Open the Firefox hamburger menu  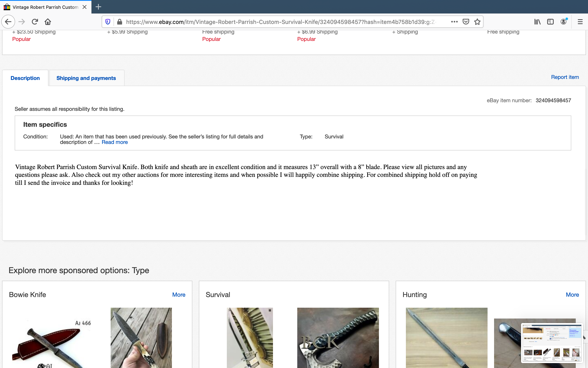580,22
